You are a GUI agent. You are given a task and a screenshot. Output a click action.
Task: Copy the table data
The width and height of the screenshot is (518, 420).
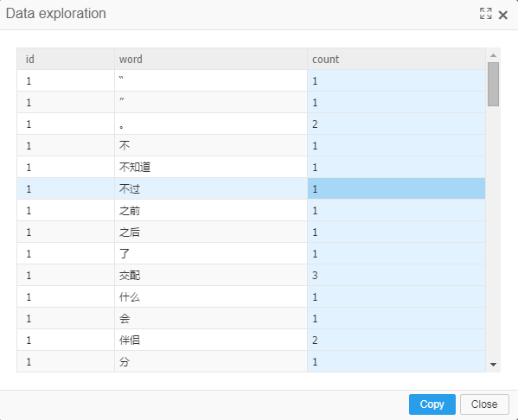(x=432, y=404)
